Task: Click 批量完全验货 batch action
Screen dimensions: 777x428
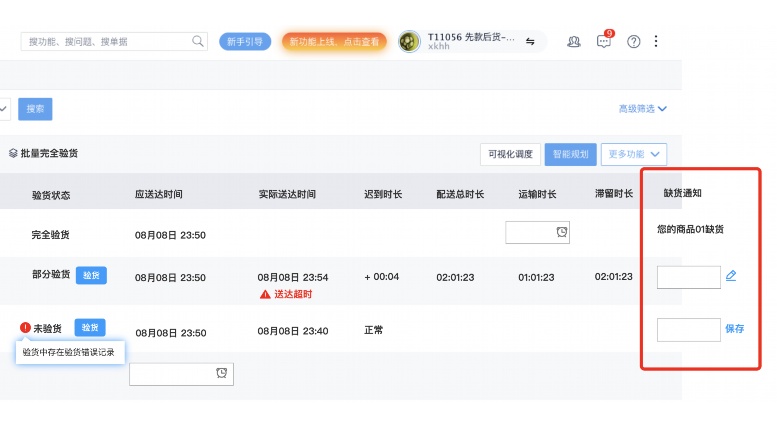Action: tap(49, 154)
